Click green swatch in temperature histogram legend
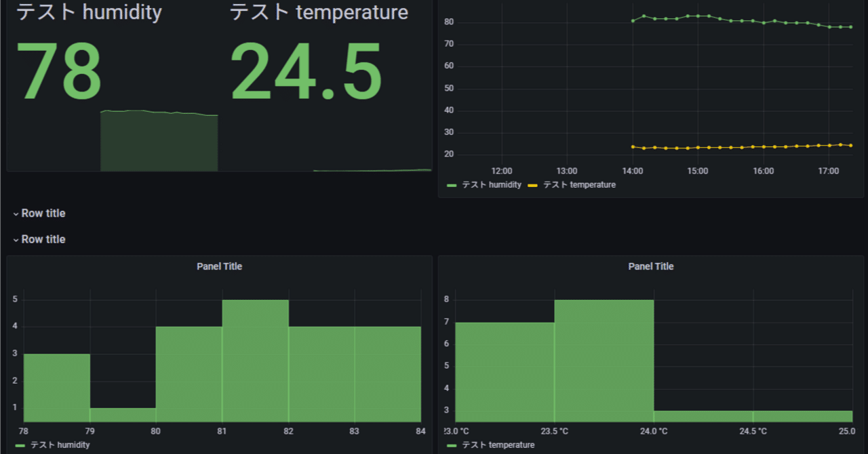 click(452, 446)
